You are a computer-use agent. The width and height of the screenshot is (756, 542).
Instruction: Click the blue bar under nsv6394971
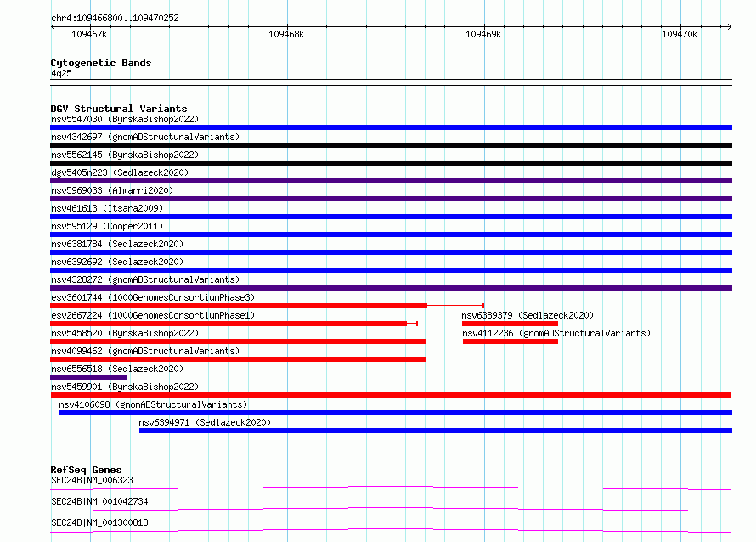tap(436, 431)
